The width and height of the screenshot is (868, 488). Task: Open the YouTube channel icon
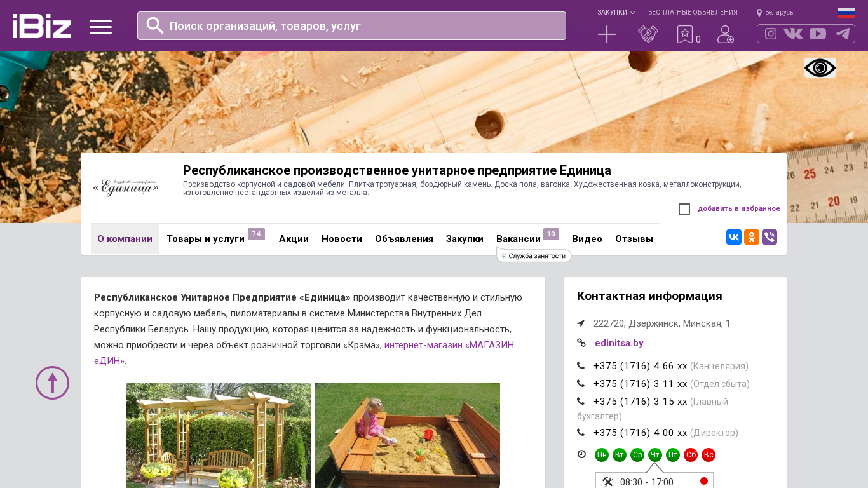(818, 34)
